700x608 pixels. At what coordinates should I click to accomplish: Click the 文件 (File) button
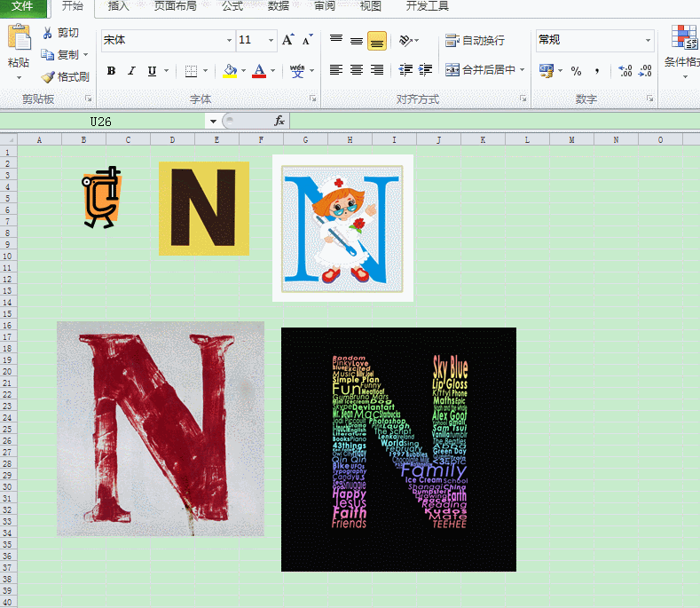pos(23,6)
